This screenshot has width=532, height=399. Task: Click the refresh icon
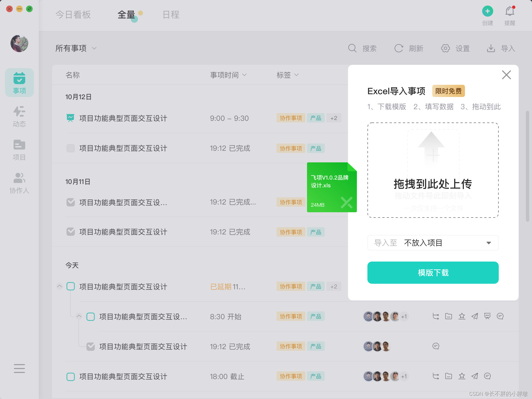(399, 48)
